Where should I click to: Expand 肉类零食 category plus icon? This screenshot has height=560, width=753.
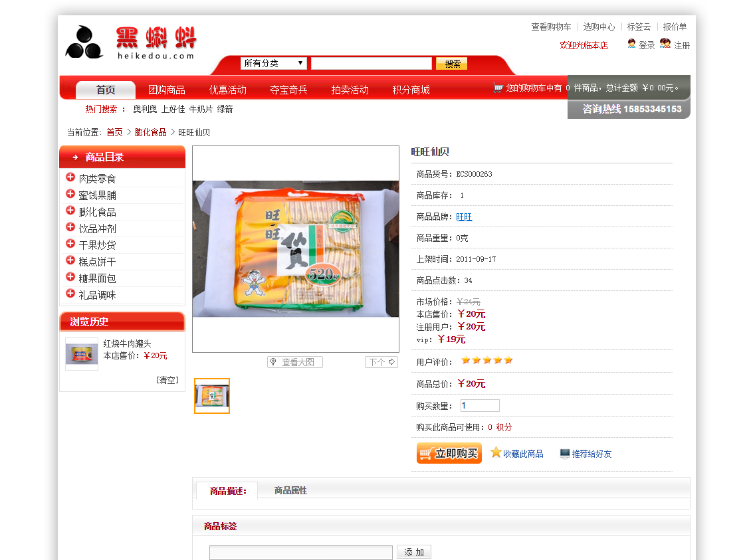pos(70,177)
